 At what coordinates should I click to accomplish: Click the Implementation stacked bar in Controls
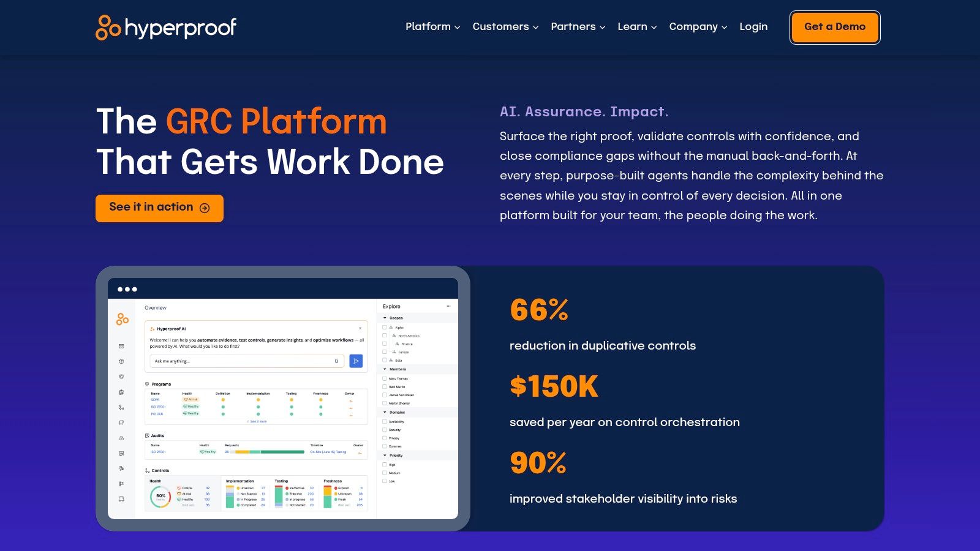point(230,497)
